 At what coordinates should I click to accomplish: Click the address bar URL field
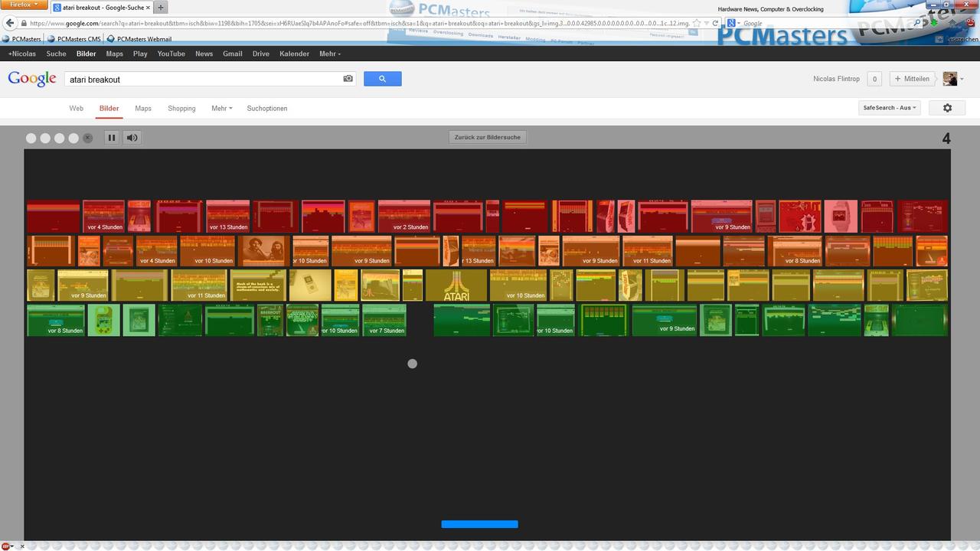[360, 24]
